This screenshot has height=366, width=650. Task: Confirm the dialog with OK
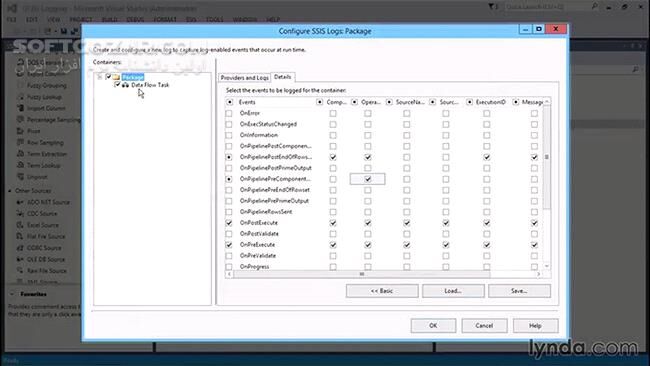pos(433,325)
